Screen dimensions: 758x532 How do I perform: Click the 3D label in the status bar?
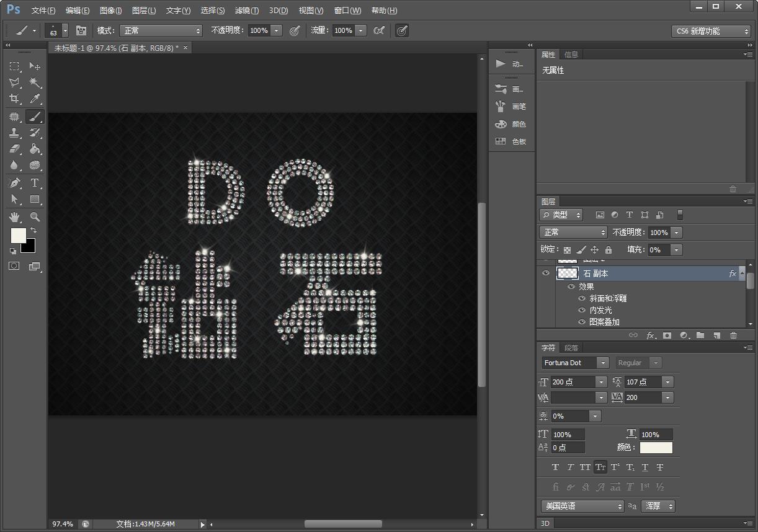(x=545, y=524)
